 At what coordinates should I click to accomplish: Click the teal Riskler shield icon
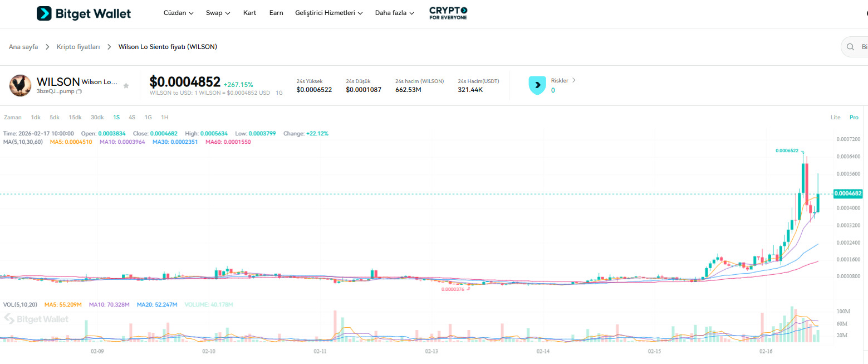[x=537, y=85]
